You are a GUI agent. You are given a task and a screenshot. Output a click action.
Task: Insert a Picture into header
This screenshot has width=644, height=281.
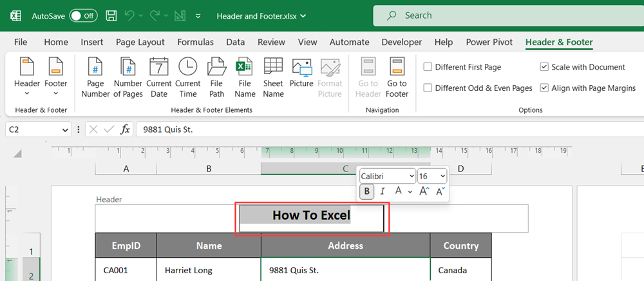pos(301,73)
